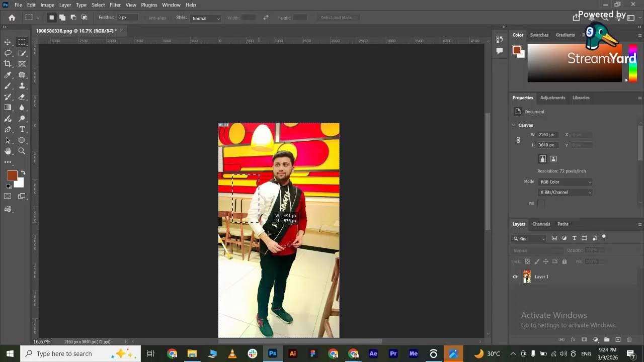
Task: Switch to the Channels tab
Action: (x=541, y=224)
